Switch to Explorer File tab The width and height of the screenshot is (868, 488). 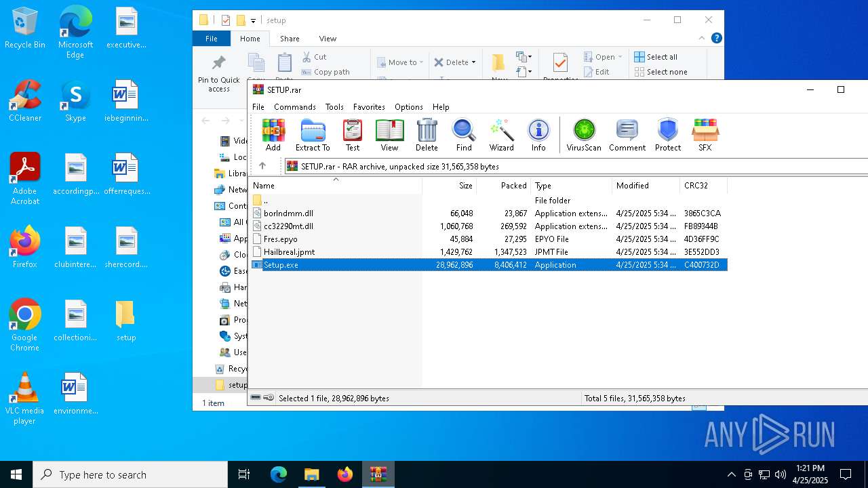tap(212, 39)
